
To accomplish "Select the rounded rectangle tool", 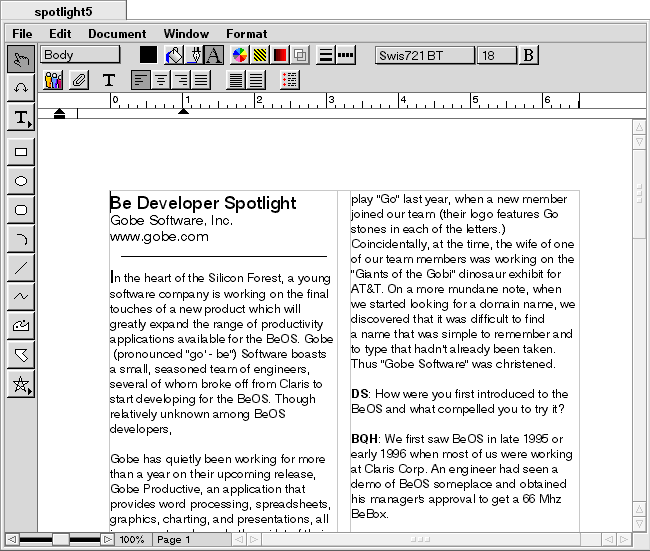I will tap(21, 210).
